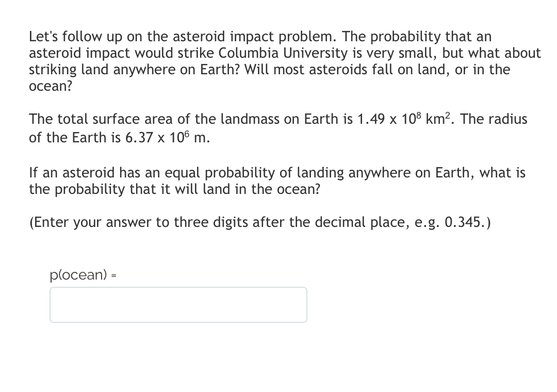Click the equals sign after p(ocean)
Image resolution: width=557 pixels, height=392 pixels.
click(x=114, y=275)
